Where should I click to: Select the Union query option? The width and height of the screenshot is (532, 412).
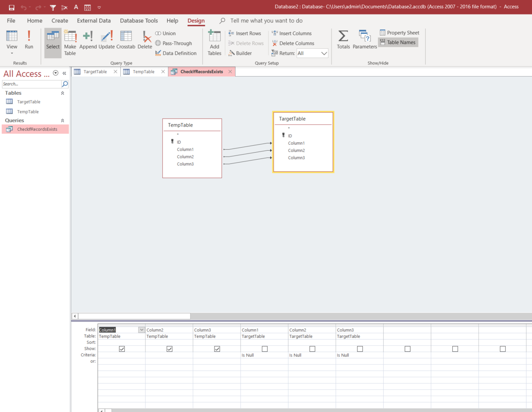coord(165,34)
